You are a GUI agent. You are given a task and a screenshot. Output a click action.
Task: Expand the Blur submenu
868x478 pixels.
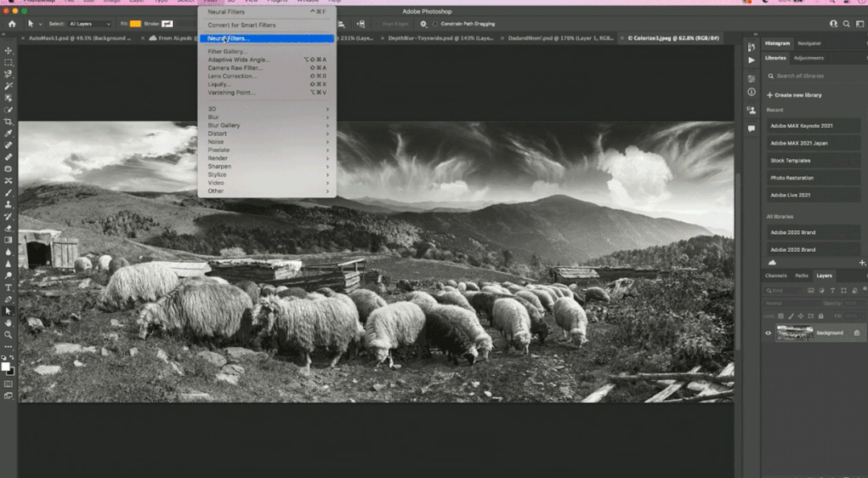click(x=267, y=117)
